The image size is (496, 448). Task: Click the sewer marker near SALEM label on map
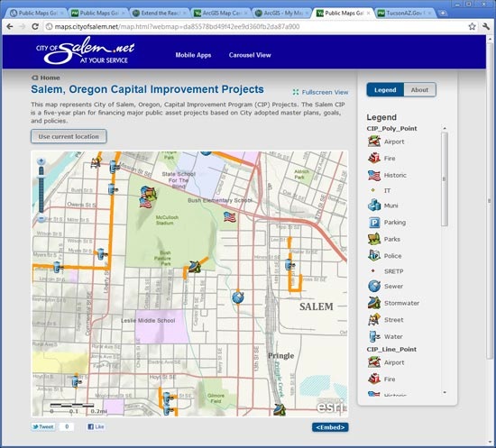[x=238, y=297]
